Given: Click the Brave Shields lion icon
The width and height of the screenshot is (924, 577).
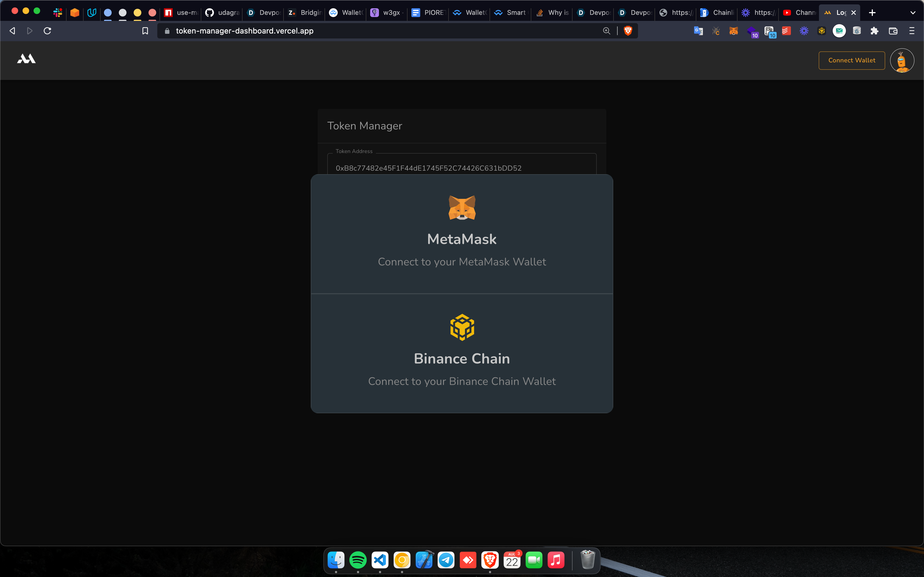Looking at the screenshot, I should tap(628, 31).
